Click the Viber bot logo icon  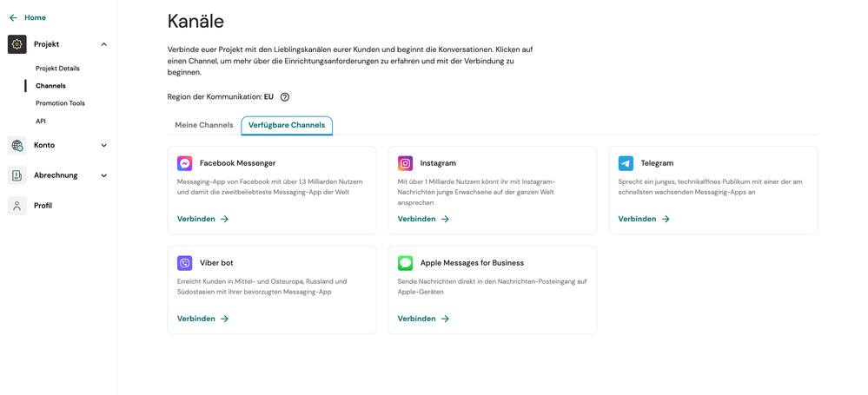(184, 263)
